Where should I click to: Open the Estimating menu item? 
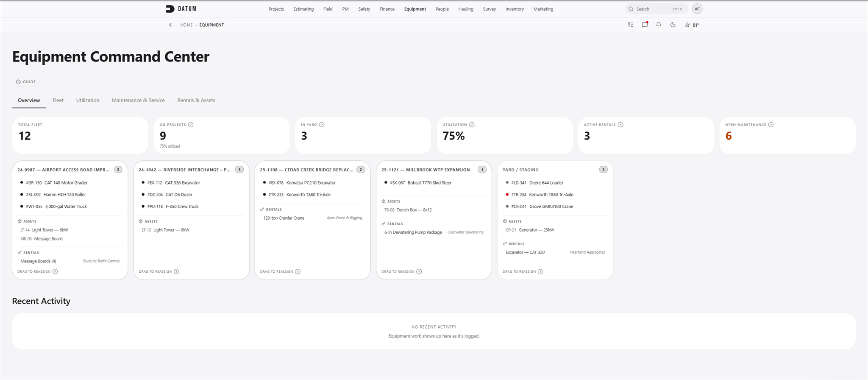(303, 9)
